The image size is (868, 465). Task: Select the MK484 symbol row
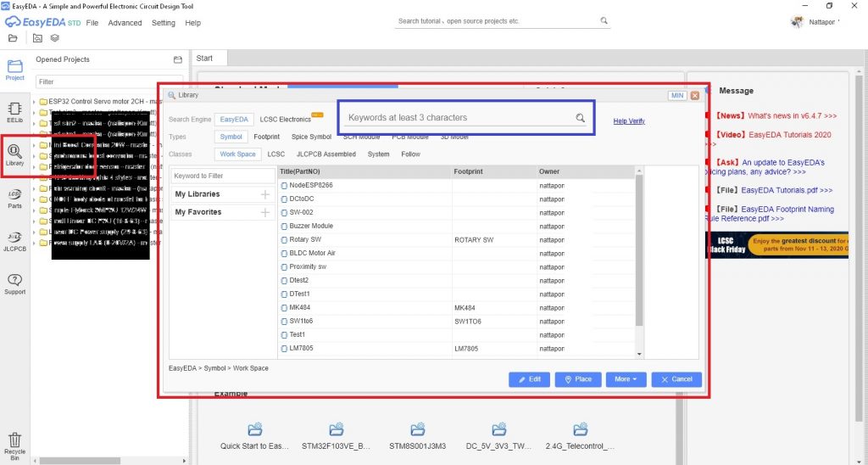point(457,308)
